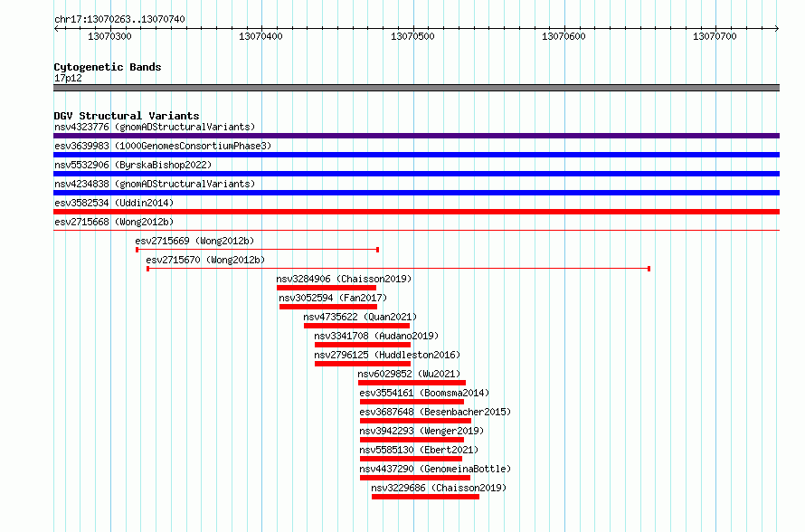Open the esv3639983 (1000GenomesConsortiumPhase3) label link
Image resolution: width=805 pixels, height=532 pixels.
click(163, 146)
